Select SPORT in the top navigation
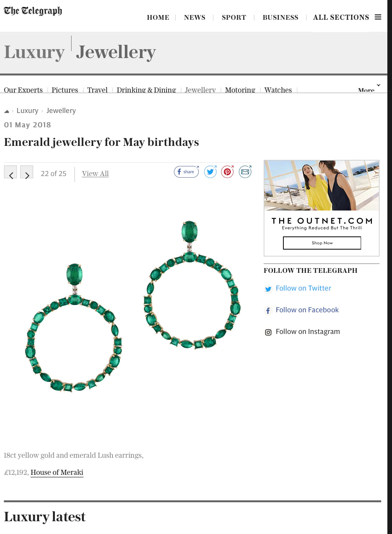 [234, 17]
